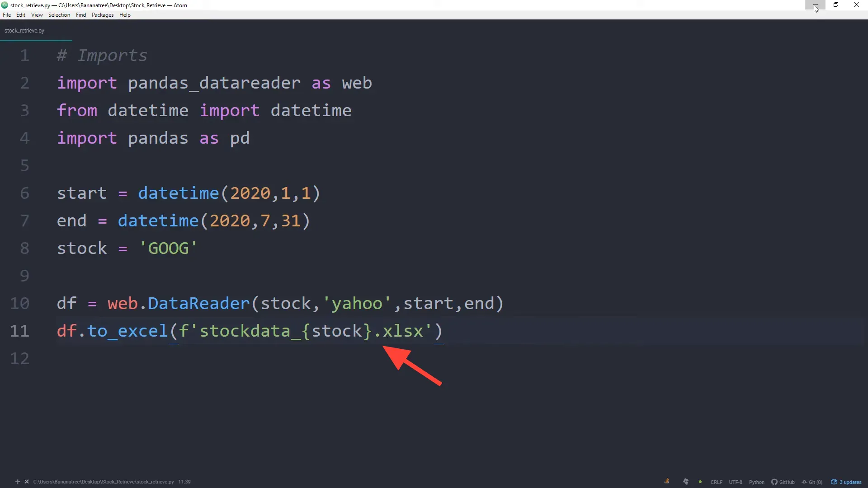Select the stock_retrieve.py tab
This screenshot has width=868, height=488.
click(24, 31)
